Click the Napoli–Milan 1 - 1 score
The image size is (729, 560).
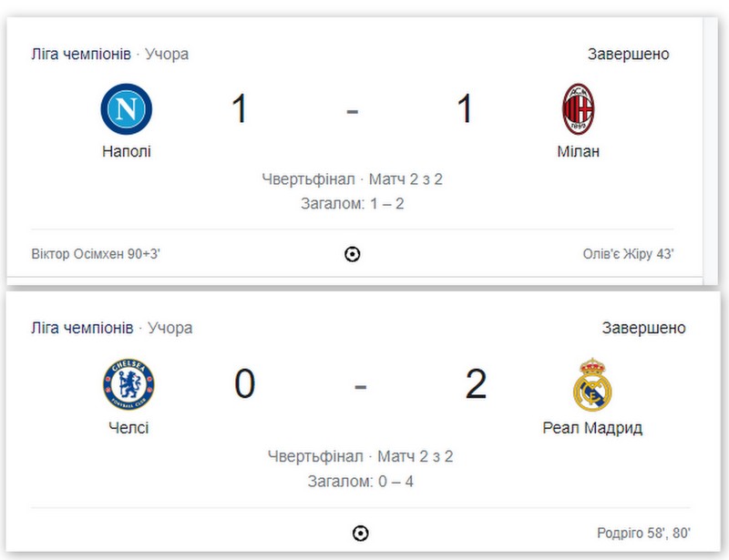pyautogui.click(x=352, y=109)
